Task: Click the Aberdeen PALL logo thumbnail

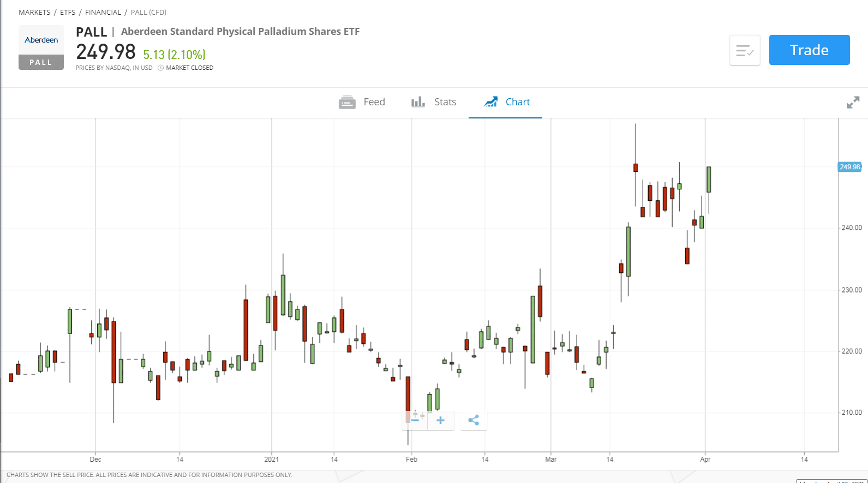Action: pyautogui.click(x=41, y=47)
